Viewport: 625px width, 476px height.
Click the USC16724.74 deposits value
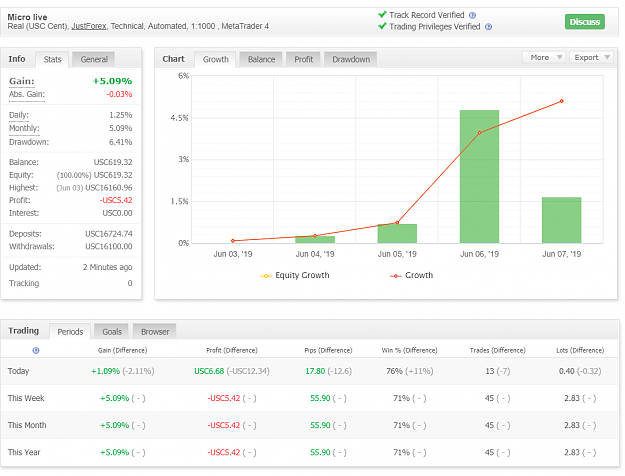pos(108,234)
